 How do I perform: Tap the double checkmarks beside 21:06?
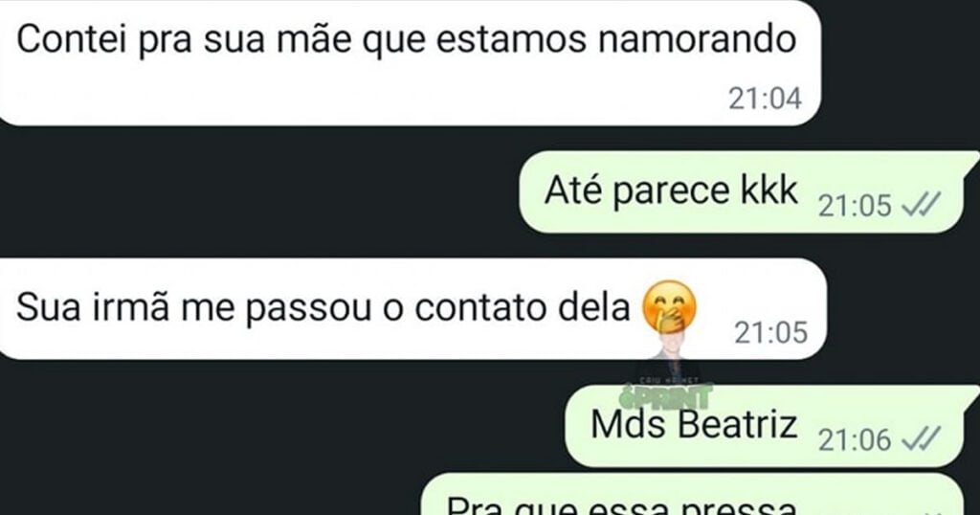point(922,439)
